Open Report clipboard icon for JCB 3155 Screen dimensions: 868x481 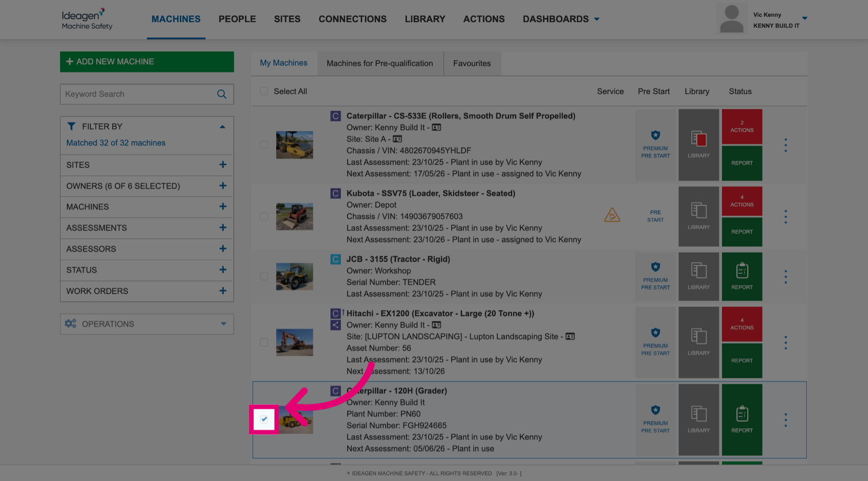(x=742, y=276)
